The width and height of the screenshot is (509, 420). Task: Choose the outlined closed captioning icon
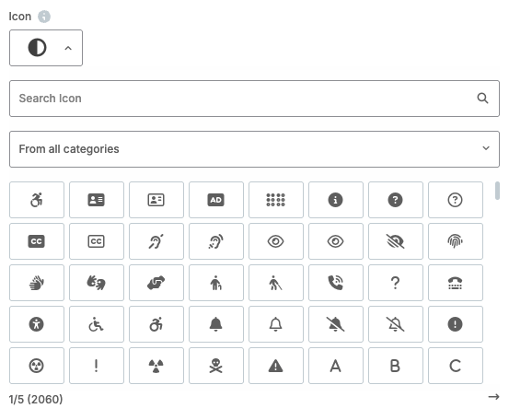[97, 241]
